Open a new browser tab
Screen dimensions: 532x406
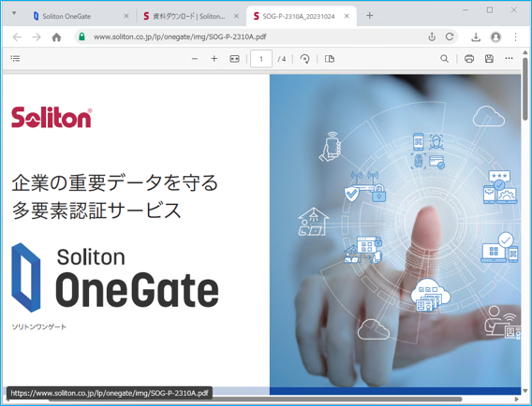coord(369,16)
